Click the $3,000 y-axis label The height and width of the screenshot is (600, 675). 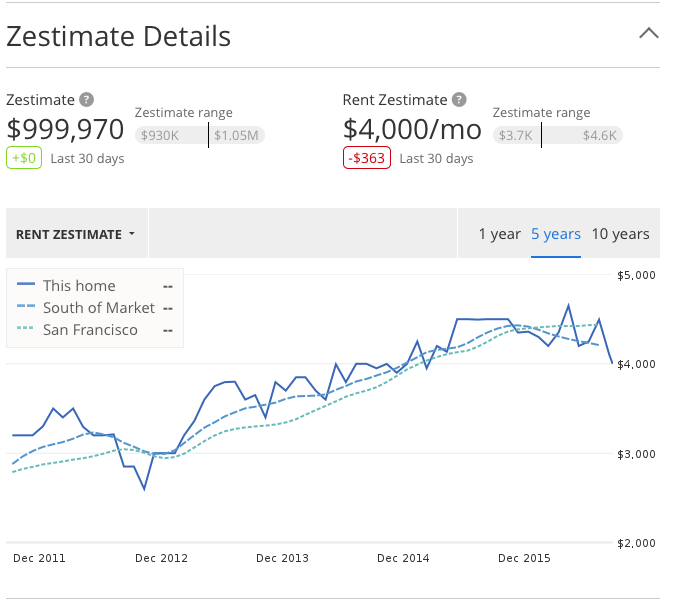[636, 454]
